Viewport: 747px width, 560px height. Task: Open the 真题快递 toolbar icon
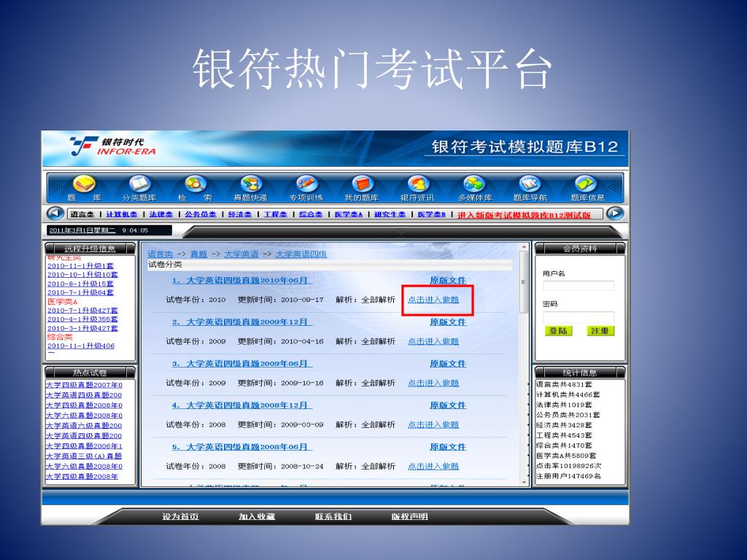point(251,188)
